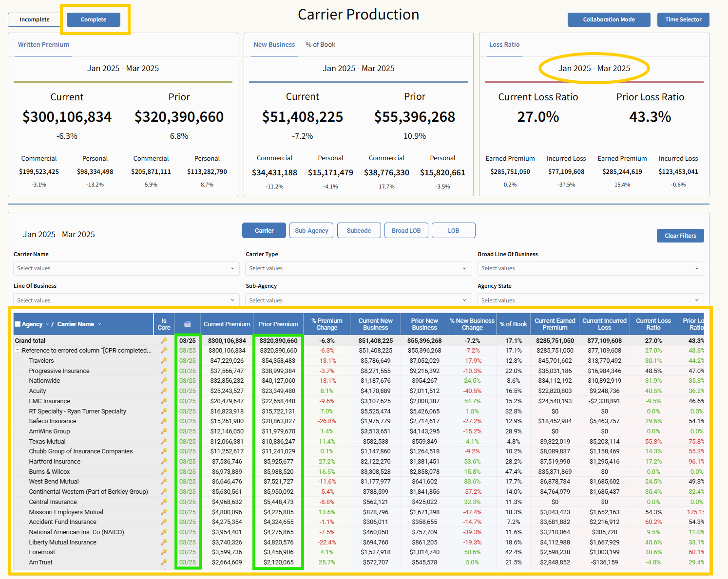Click the key icon in the Texas Mutual row
Image resolution: width=728 pixels, height=579 pixels.
tap(164, 442)
